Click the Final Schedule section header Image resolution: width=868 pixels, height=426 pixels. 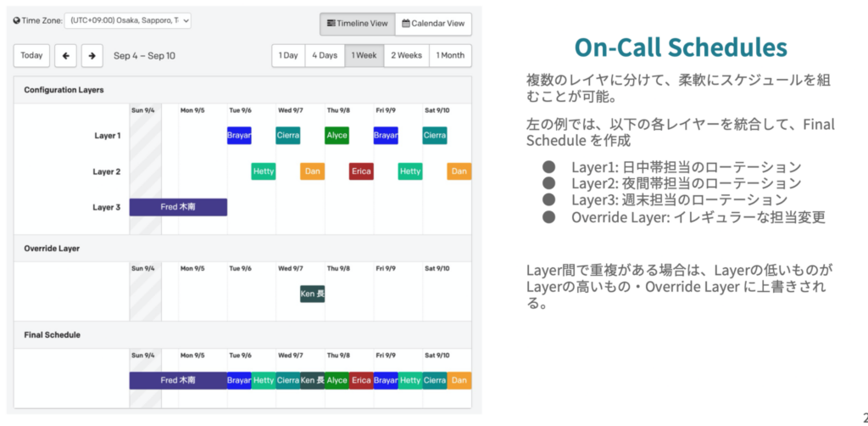click(53, 335)
